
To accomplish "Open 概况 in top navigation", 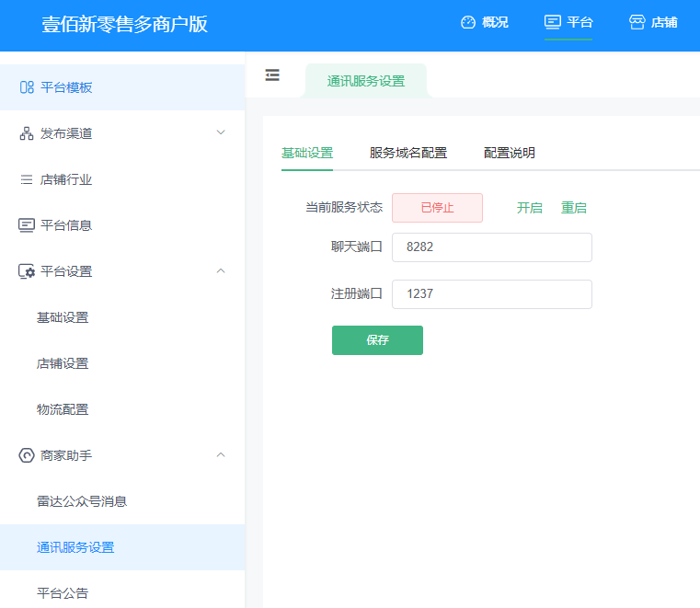I will click(x=485, y=22).
